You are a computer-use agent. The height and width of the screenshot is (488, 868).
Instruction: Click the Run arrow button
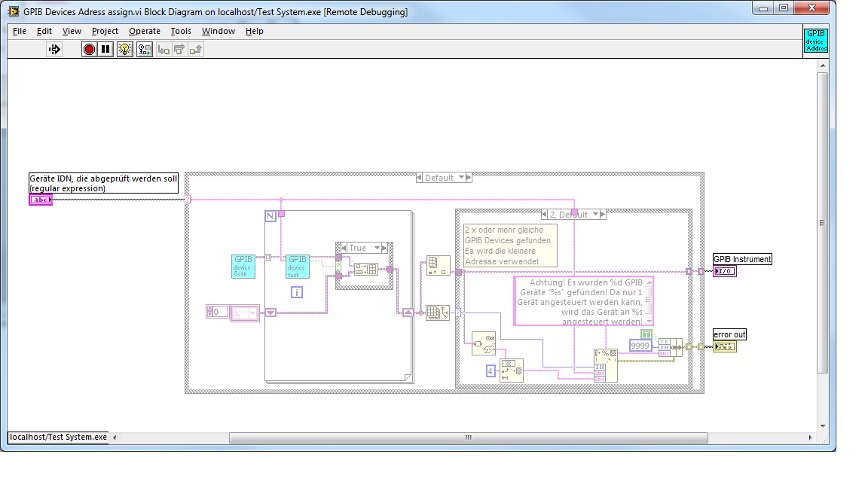pos(54,50)
